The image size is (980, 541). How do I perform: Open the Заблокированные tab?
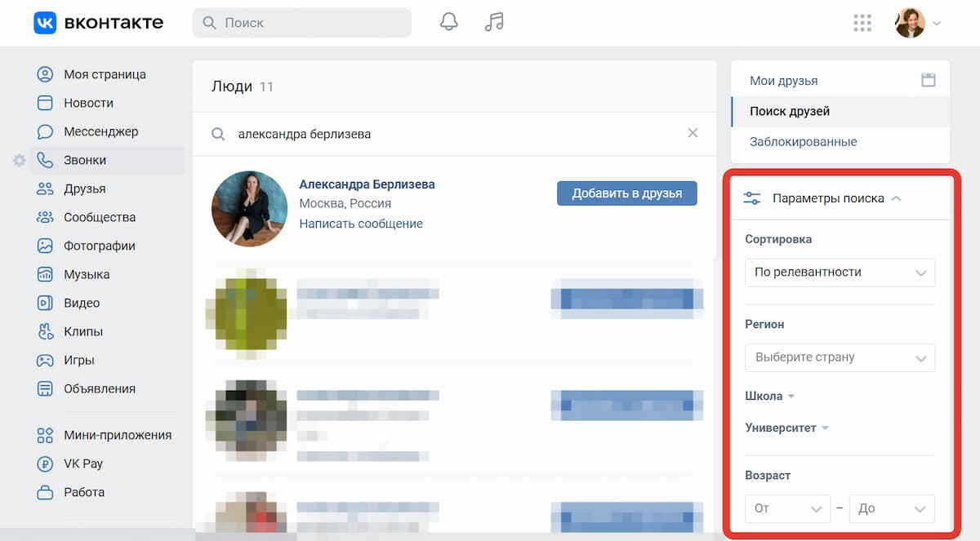[x=803, y=142]
